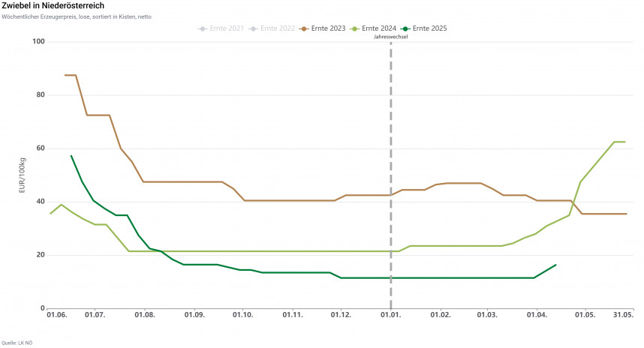644x348 pixels.
Task: Show the hidden Ernte 2022 series
Action: (x=279, y=28)
